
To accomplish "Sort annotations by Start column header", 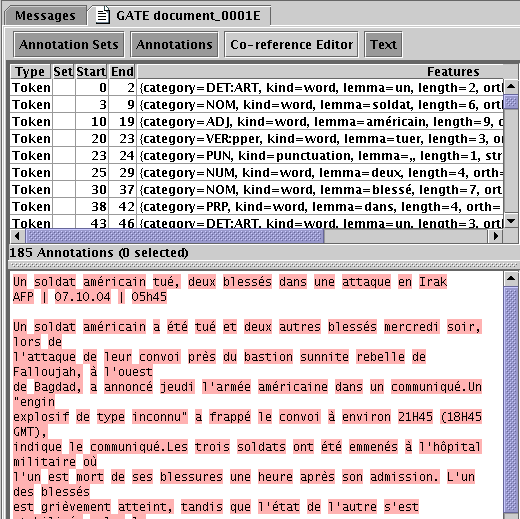I will [91, 71].
